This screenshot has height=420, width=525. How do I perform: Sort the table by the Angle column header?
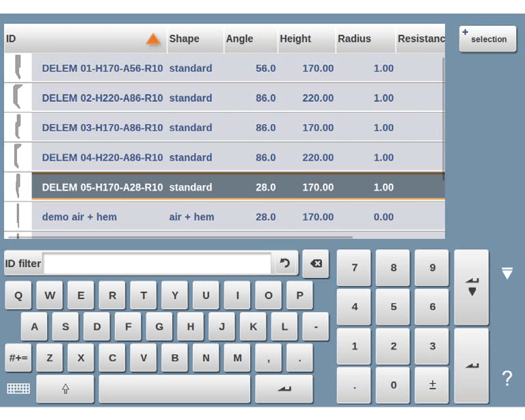(x=251, y=39)
